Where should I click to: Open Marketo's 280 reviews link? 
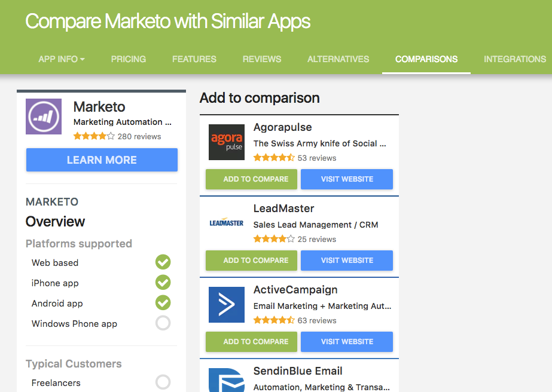(139, 136)
